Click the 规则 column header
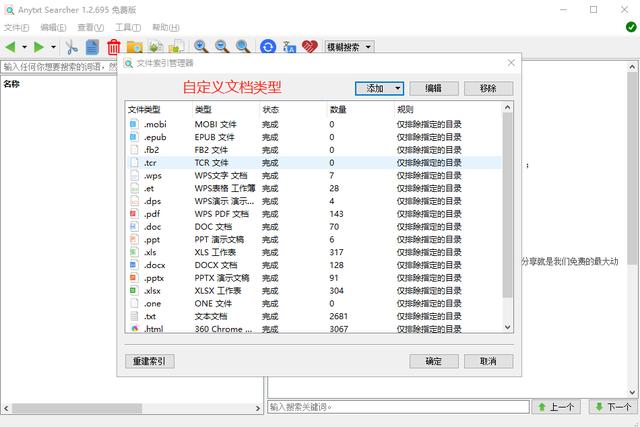The image size is (640, 427). tap(447, 109)
